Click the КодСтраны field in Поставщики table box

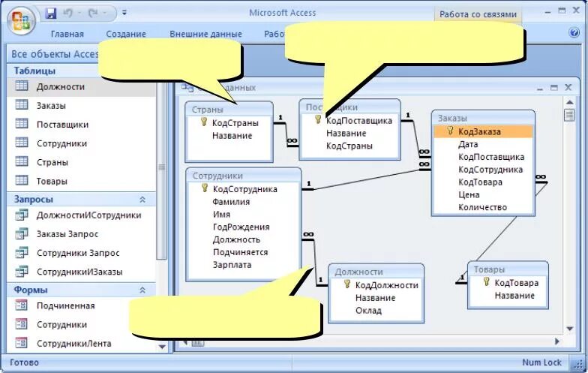click(349, 146)
